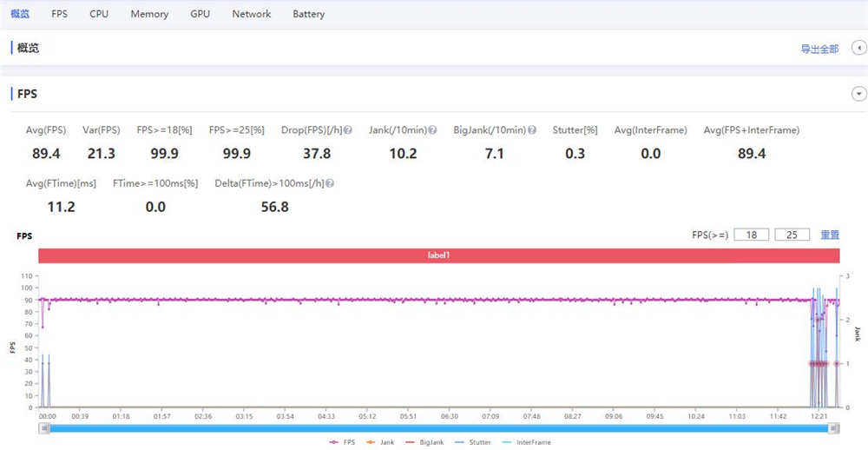Go to the Network tab
868x450 pixels.
tap(252, 15)
